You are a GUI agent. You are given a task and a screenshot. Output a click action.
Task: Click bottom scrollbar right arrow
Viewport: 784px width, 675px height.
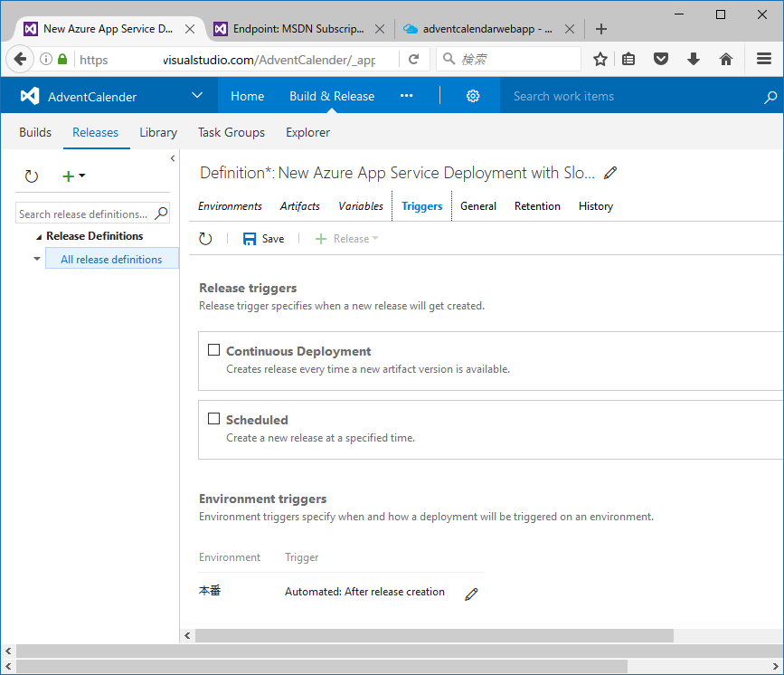(x=776, y=666)
